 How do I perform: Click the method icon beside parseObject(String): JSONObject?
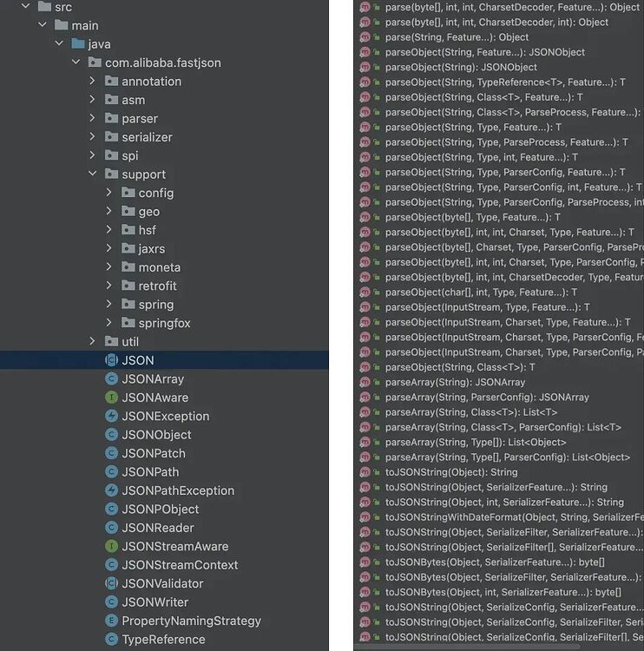tap(365, 67)
